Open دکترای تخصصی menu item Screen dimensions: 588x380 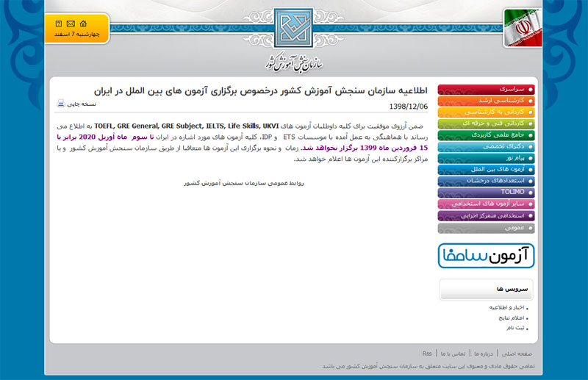pyautogui.click(x=486, y=147)
